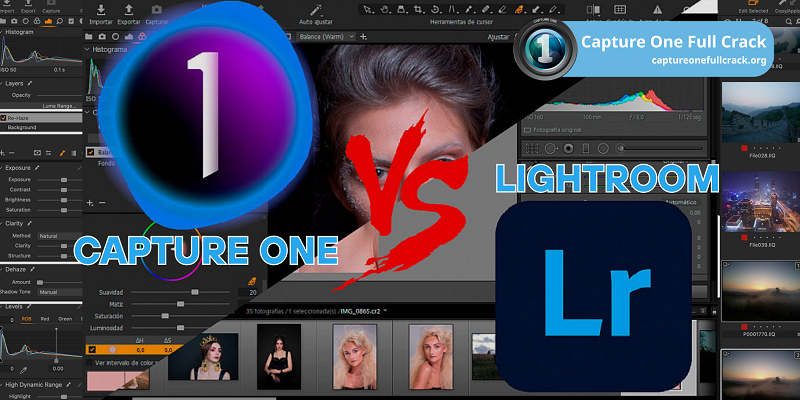
Task: Uncheck the Re-Haze layer checkbox
Action: point(3,117)
